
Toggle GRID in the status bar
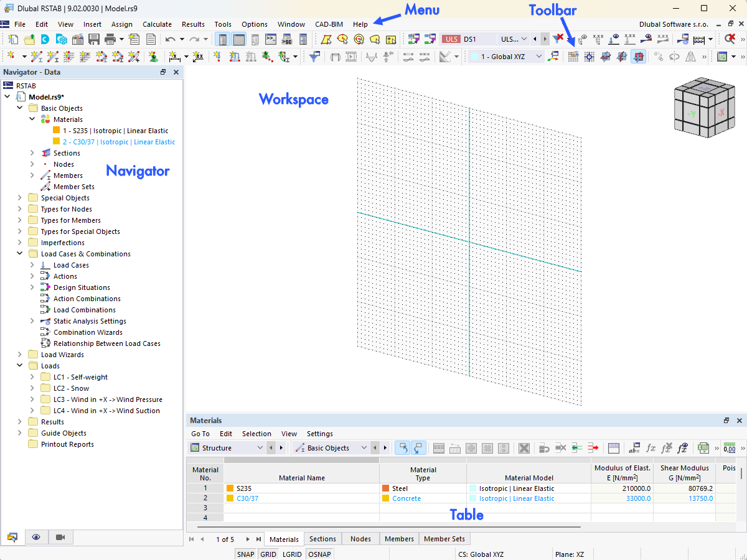[x=268, y=554]
